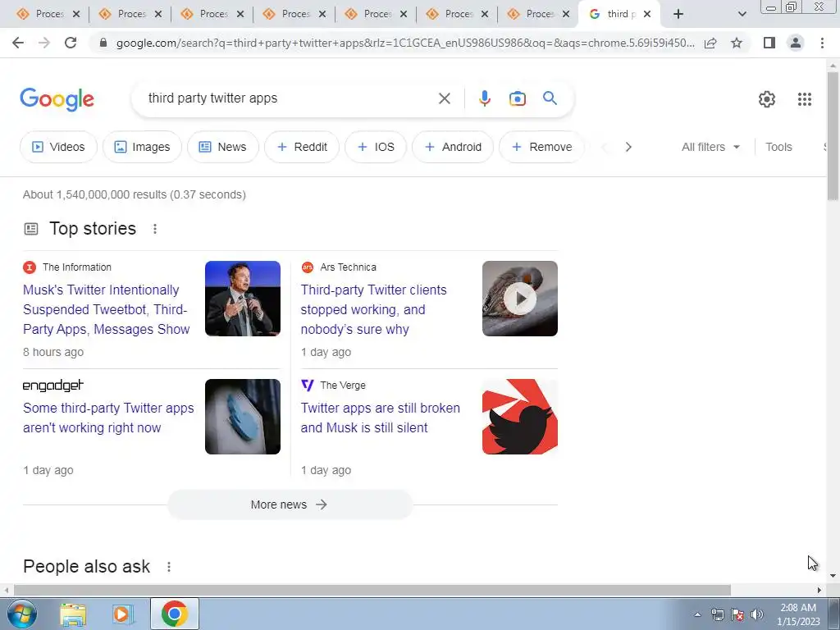Viewport: 840px width, 630px height.
Task: Close the active Google search tab
Action: pos(647,15)
